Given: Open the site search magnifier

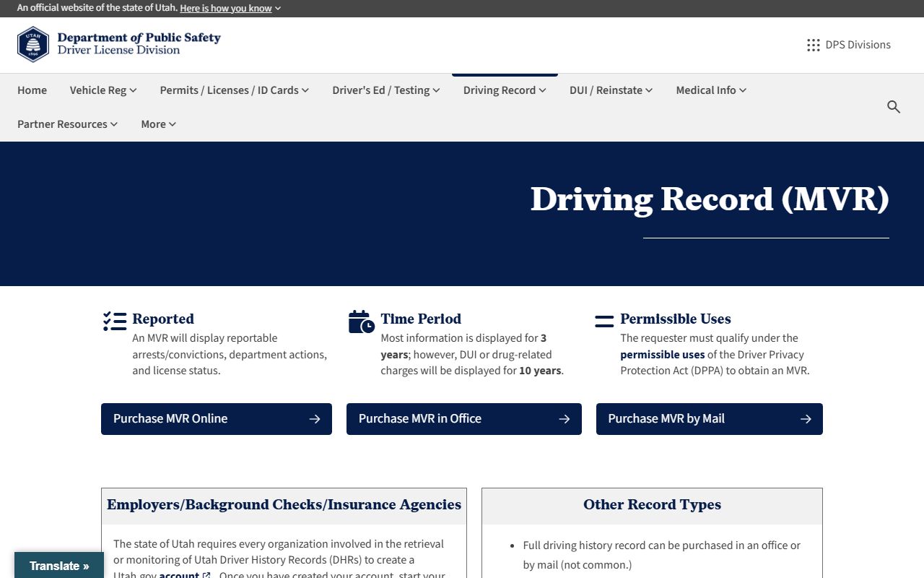Looking at the screenshot, I should click(894, 107).
